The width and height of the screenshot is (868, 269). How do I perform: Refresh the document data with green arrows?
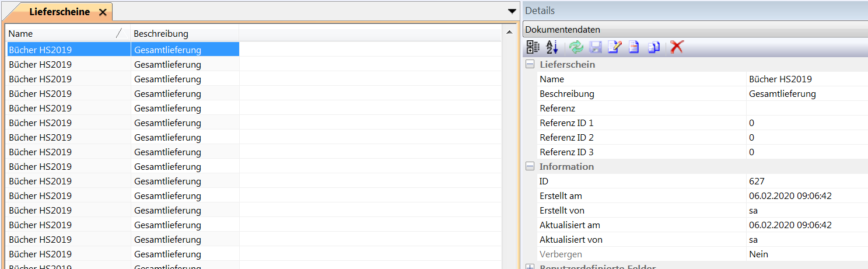[576, 47]
